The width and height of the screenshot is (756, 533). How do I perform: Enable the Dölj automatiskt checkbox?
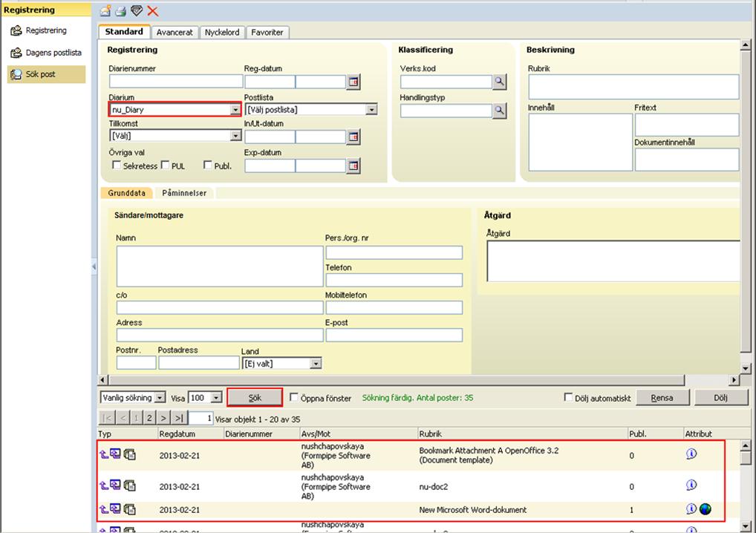point(568,397)
